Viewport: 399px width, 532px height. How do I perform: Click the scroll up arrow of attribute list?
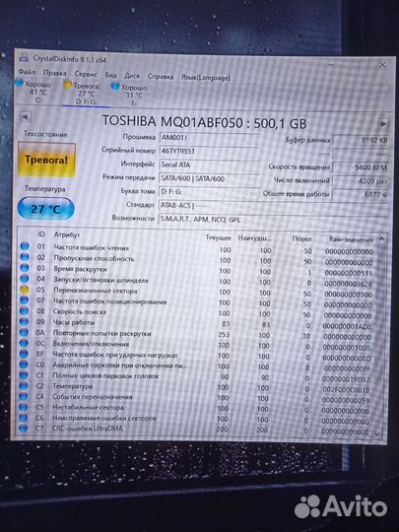coord(381,239)
